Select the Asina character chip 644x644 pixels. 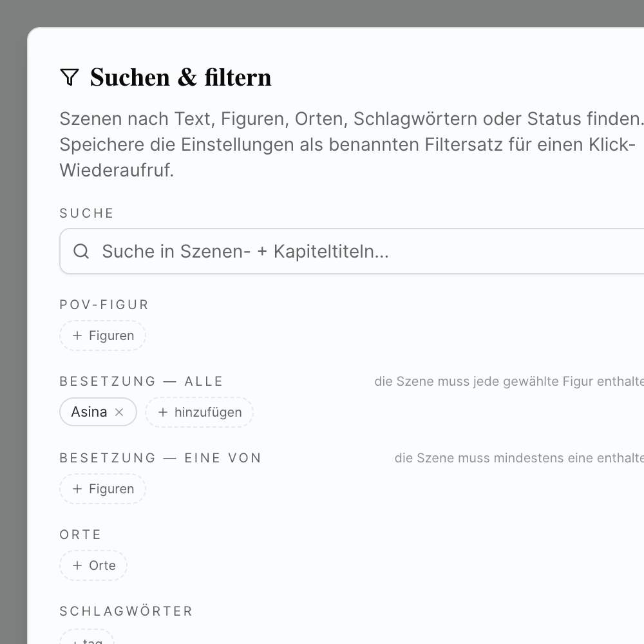[89, 412]
